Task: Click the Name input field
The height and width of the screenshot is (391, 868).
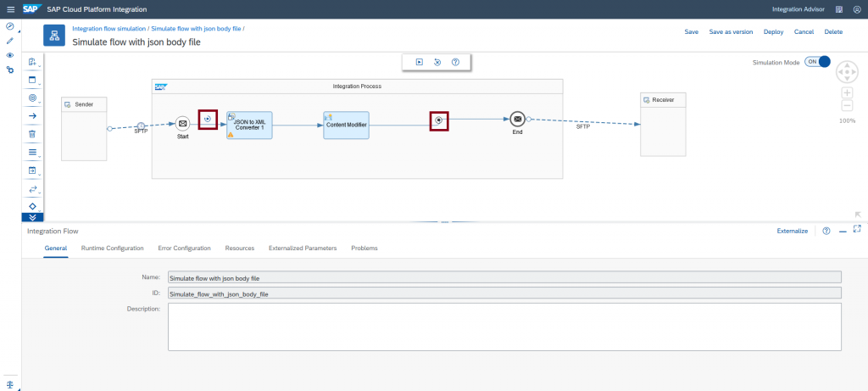Action: pyautogui.click(x=504, y=276)
